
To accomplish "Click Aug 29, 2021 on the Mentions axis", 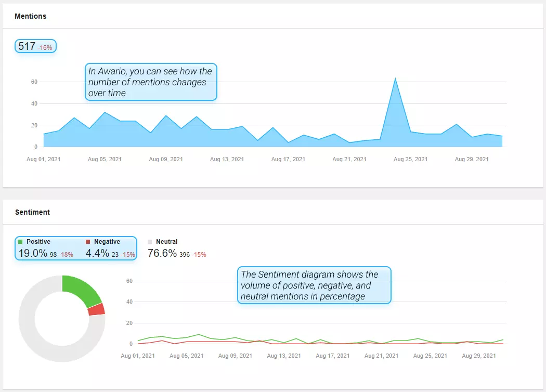I will pos(472,159).
